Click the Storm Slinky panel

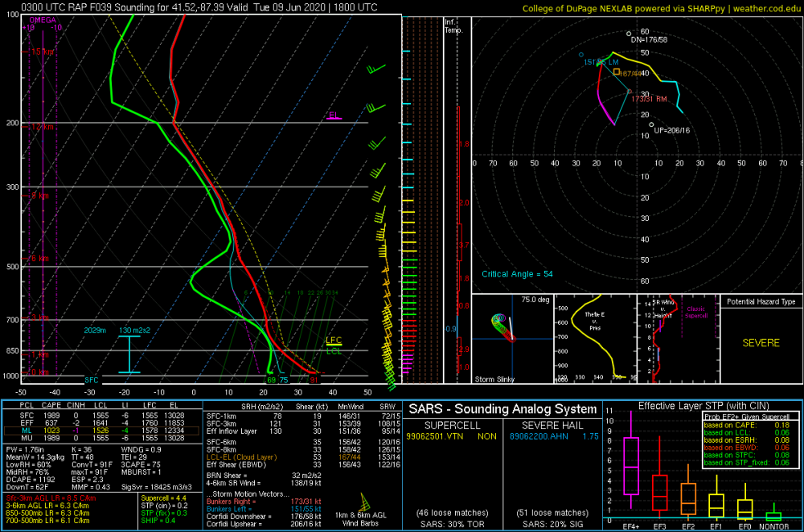click(x=512, y=339)
